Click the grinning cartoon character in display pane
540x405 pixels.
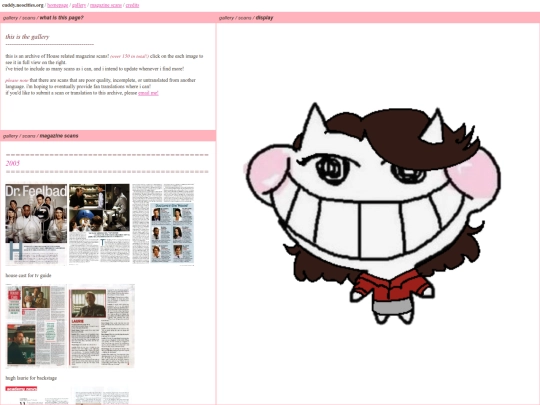[x=373, y=214]
